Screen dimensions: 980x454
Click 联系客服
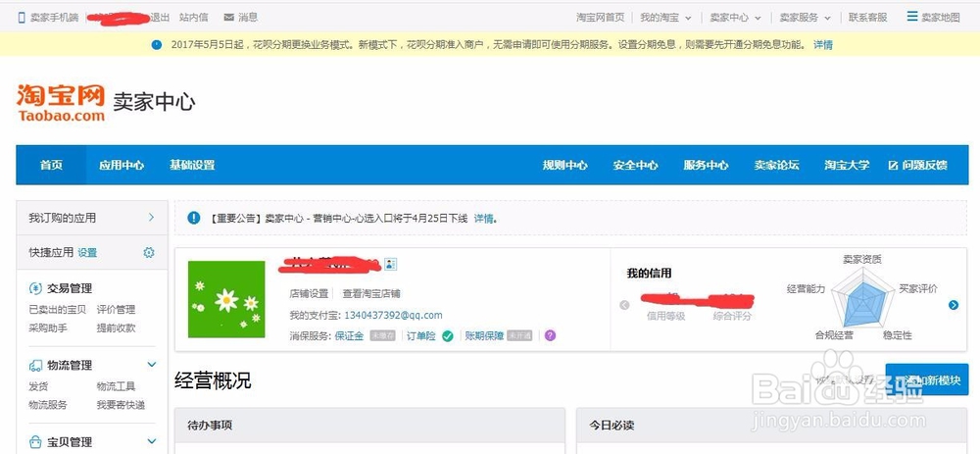pyautogui.click(x=867, y=18)
